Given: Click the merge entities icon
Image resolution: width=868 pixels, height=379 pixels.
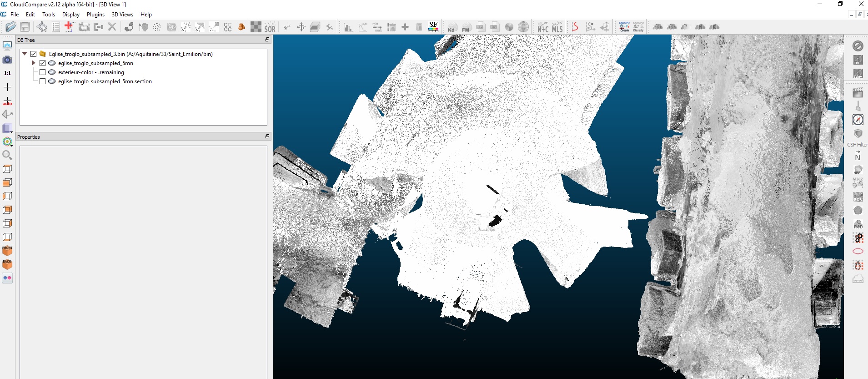Looking at the screenshot, I should pyautogui.click(x=98, y=27).
